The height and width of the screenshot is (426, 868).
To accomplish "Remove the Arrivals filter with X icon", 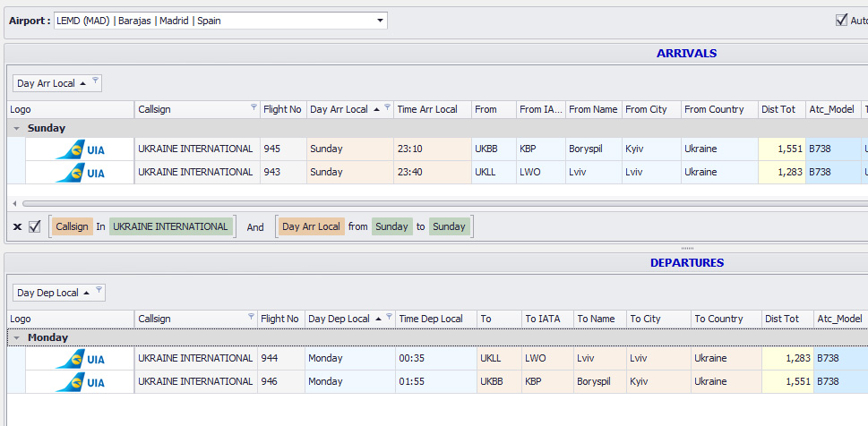I will coord(17,226).
